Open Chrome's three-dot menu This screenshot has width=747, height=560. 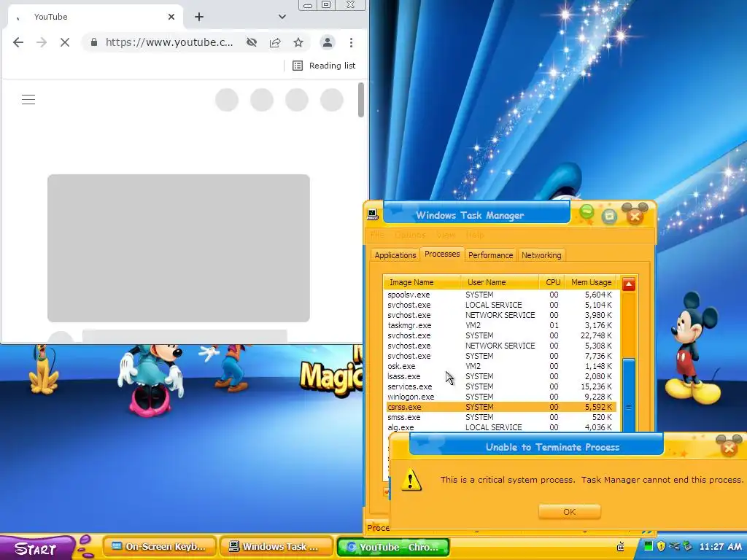tap(351, 42)
